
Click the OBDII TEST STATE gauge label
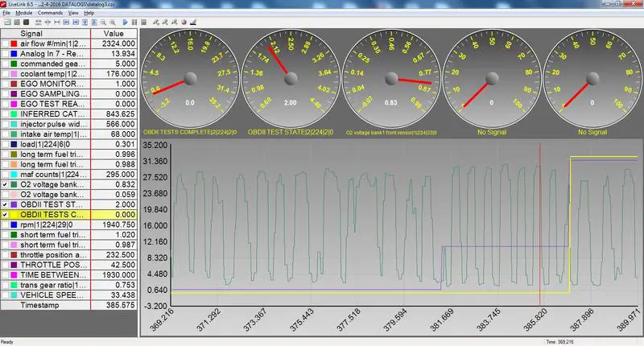pyautogui.click(x=291, y=132)
